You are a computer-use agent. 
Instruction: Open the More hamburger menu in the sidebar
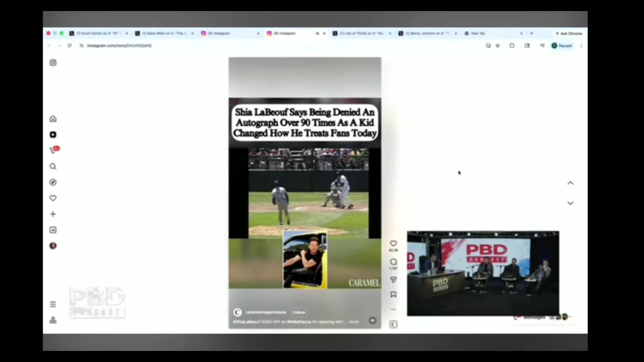tap(53, 304)
